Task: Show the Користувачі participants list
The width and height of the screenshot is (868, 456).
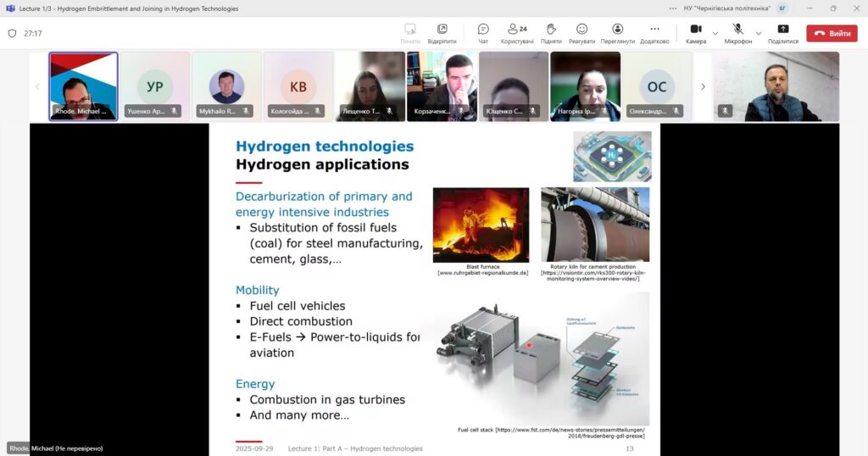Action: 516,33
